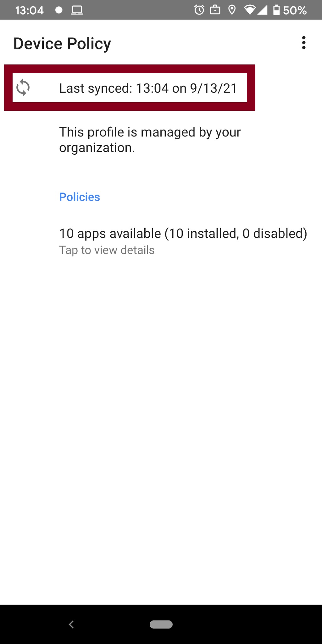Tap the alarm clock status icon
This screenshot has width=322, height=644.
coord(199,10)
